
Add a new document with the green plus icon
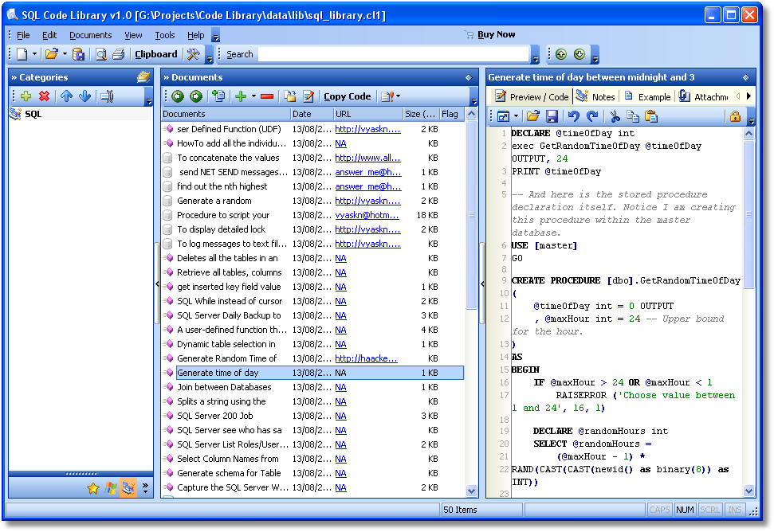coord(241,96)
